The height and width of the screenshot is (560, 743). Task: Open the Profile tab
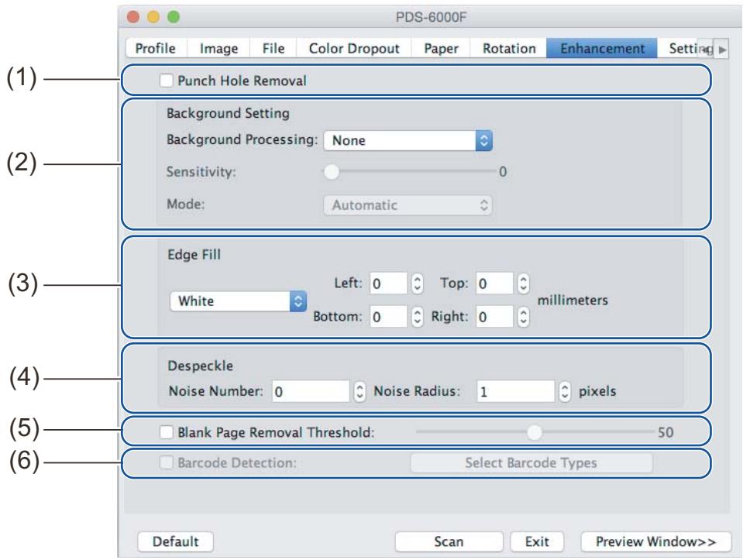(156, 48)
